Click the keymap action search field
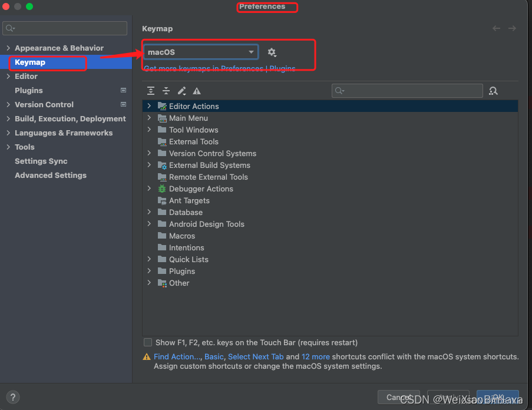This screenshot has height=410, width=532. coord(407,91)
